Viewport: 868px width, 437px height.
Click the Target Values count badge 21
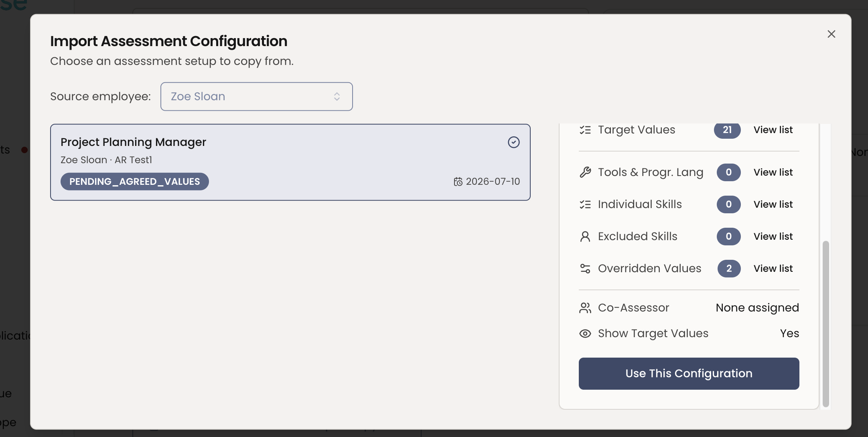tap(727, 130)
